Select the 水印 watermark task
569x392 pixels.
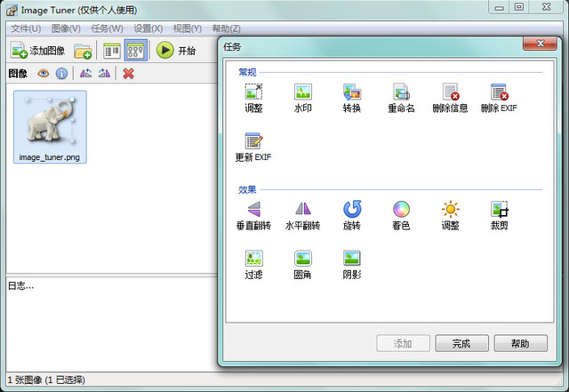pyautogui.click(x=302, y=99)
